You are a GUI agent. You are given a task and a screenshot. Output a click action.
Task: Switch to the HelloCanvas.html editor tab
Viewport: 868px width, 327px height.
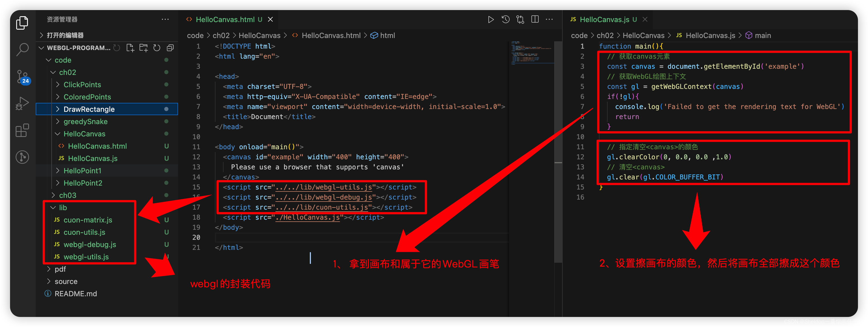[225, 20]
